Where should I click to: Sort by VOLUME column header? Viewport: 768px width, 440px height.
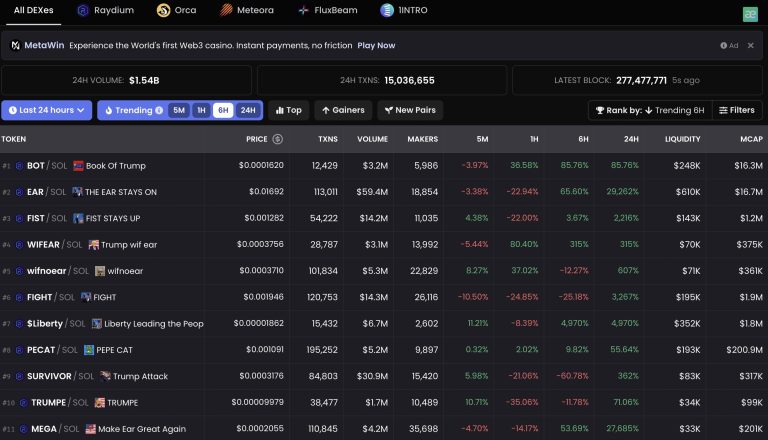pos(372,139)
